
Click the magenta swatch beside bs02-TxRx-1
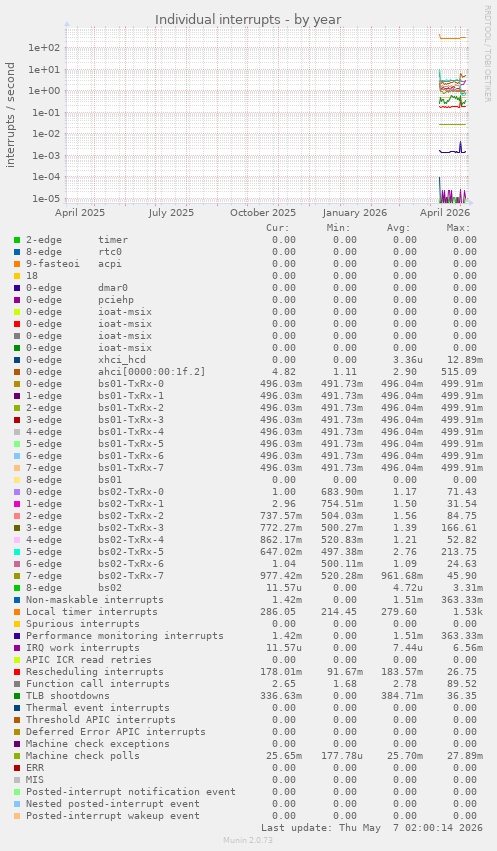point(17,504)
